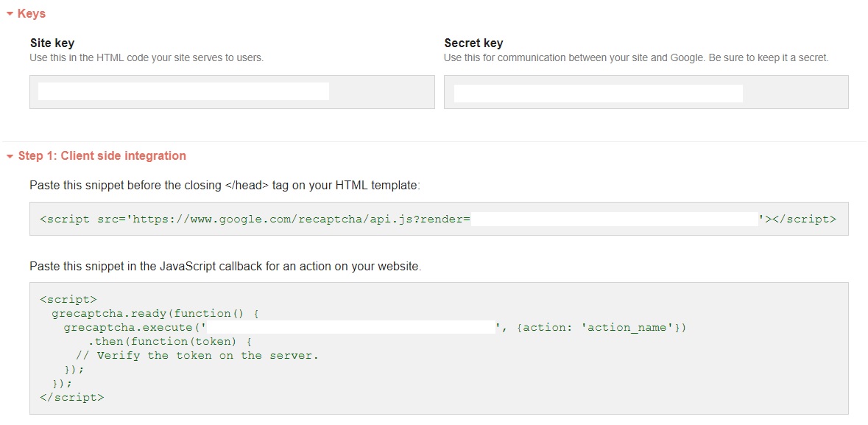
Task: Click the head tag paste instruction text
Action: point(225,186)
